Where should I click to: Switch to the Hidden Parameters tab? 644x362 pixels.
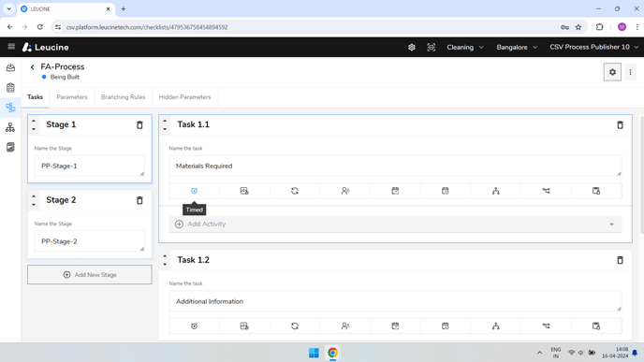[x=184, y=97]
